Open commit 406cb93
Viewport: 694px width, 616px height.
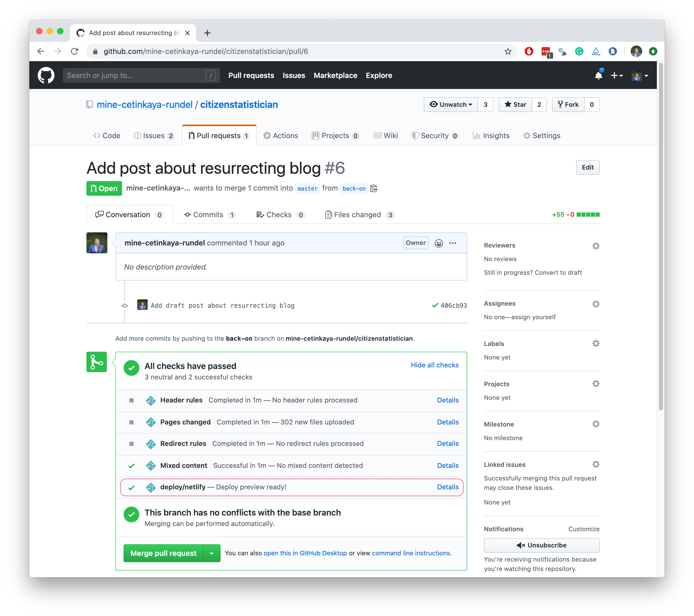click(x=454, y=305)
